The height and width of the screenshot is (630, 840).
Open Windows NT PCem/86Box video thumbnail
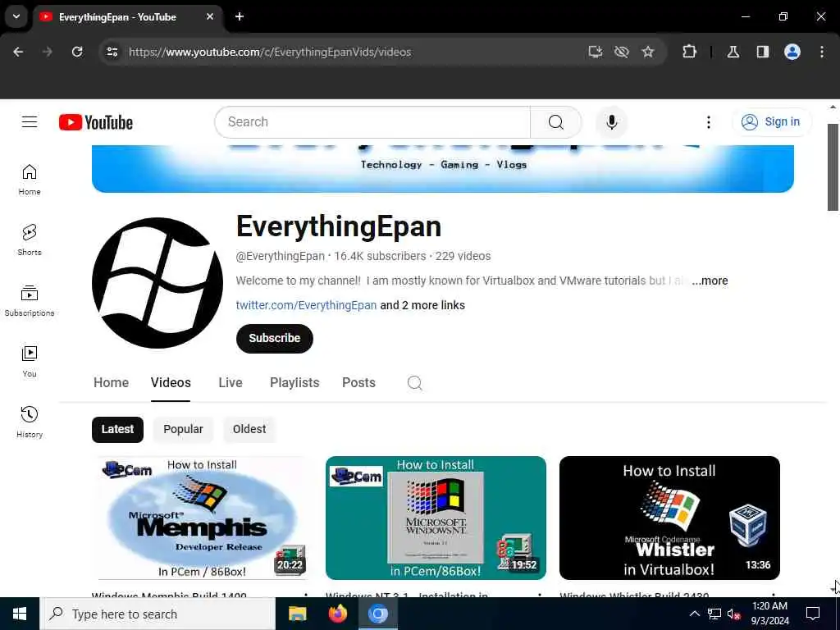click(436, 518)
